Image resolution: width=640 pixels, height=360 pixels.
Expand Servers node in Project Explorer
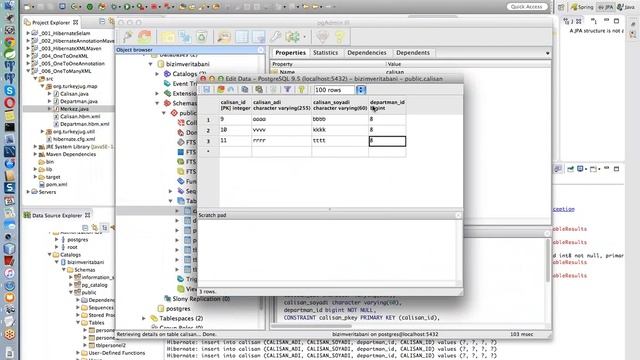click(x=28, y=192)
